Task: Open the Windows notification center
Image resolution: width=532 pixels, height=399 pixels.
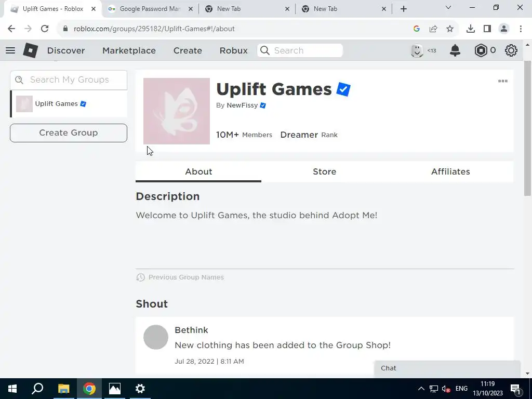Action: (515, 389)
